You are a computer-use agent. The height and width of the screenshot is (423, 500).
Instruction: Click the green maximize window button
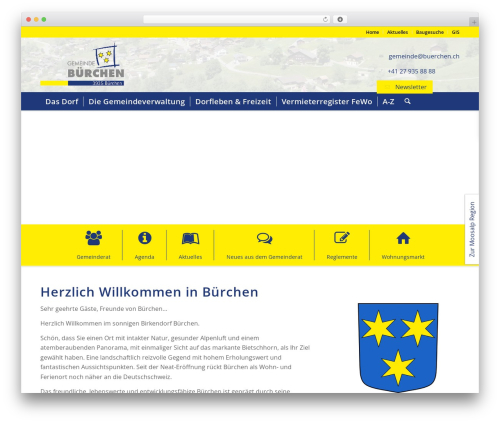pyautogui.click(x=44, y=20)
